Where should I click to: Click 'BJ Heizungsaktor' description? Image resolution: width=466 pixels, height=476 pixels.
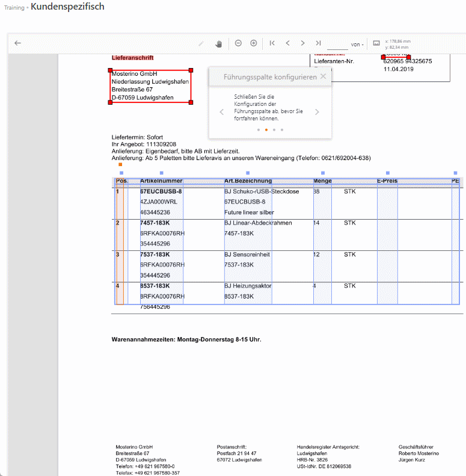coord(248,286)
